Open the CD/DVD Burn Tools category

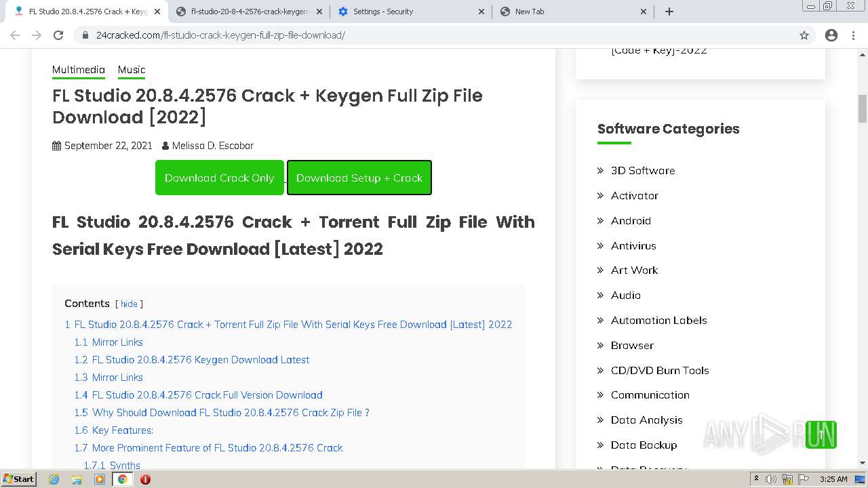click(660, 371)
